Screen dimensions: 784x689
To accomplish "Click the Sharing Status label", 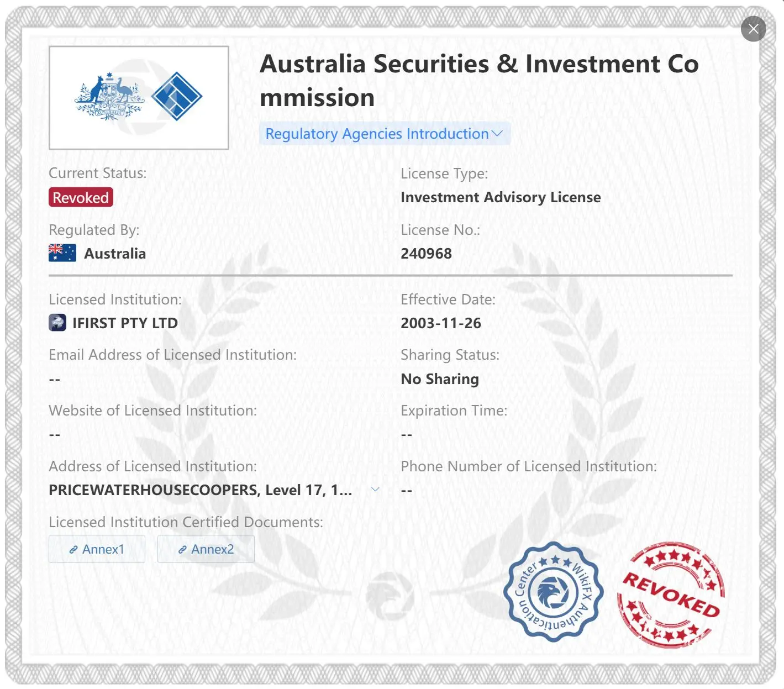I will click(x=450, y=355).
